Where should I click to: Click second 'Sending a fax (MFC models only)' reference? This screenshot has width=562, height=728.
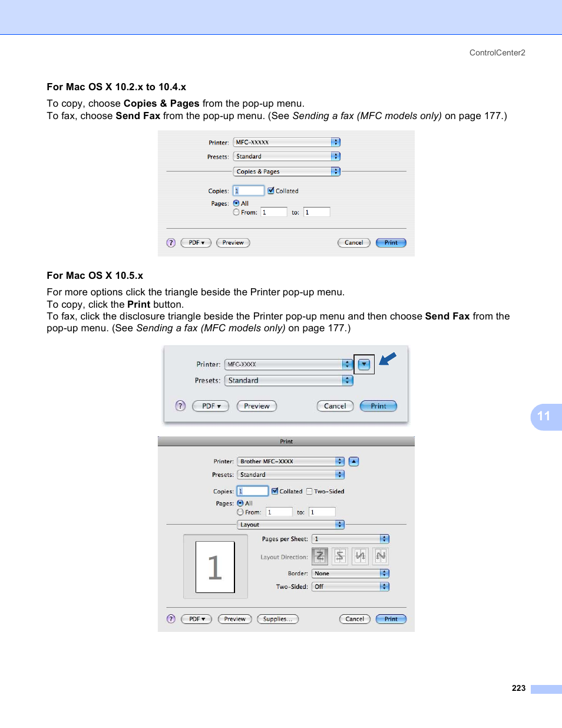click(x=211, y=328)
